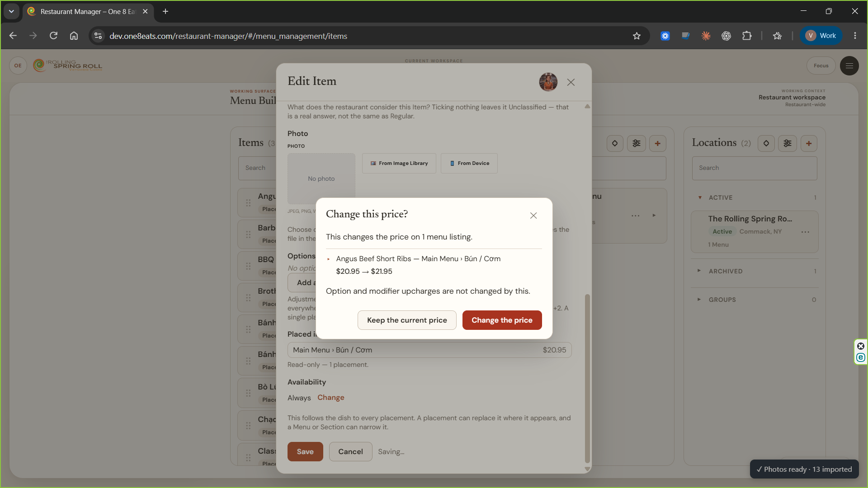Expand the GROUPS section
This screenshot has width=868, height=488.
[x=699, y=299]
